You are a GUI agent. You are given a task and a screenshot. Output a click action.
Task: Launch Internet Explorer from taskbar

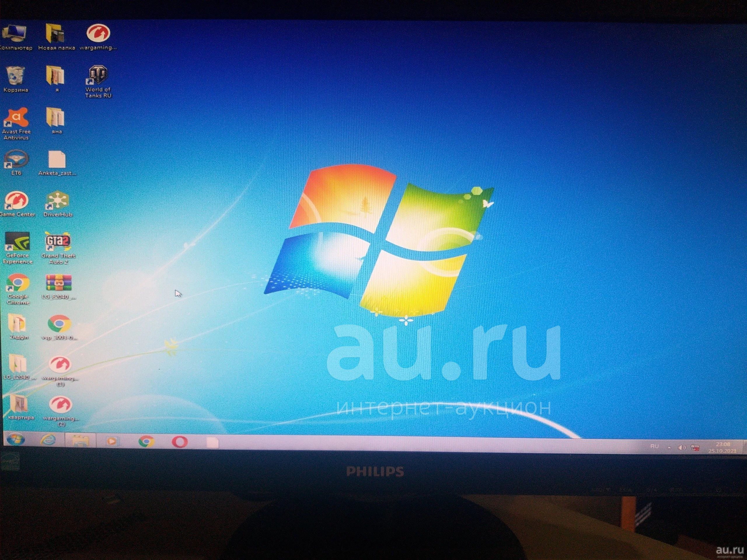click(x=48, y=440)
